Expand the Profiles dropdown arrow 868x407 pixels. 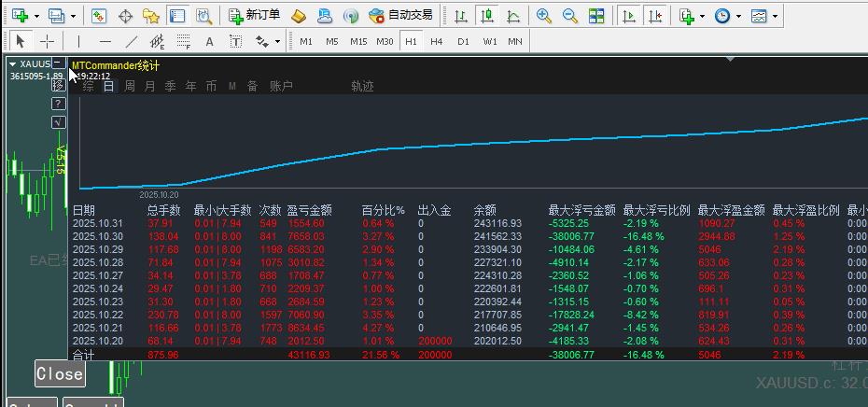(73, 17)
